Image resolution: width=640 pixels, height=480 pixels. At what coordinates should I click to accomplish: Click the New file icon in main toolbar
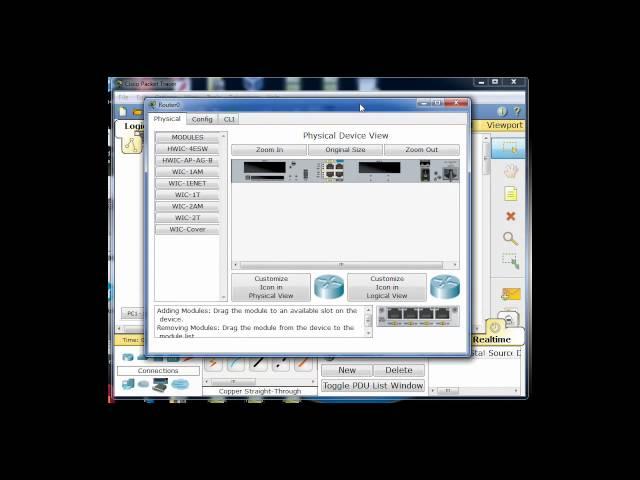coord(123,111)
